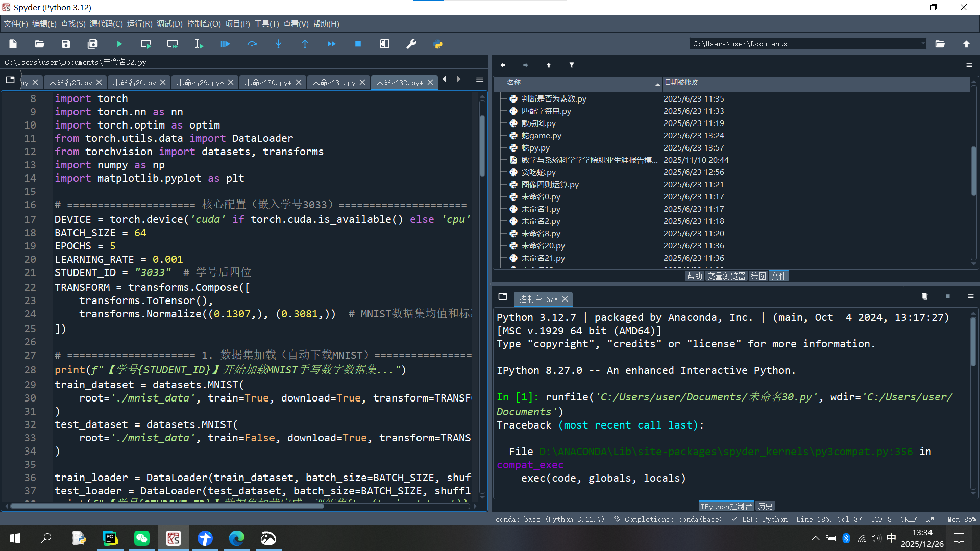Open the working directory path dropdown

pos(923,44)
